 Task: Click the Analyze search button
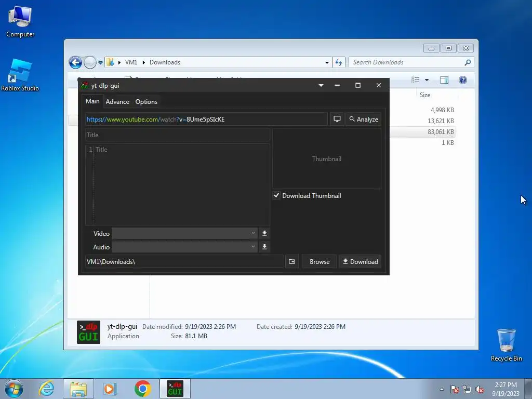pyautogui.click(x=363, y=119)
